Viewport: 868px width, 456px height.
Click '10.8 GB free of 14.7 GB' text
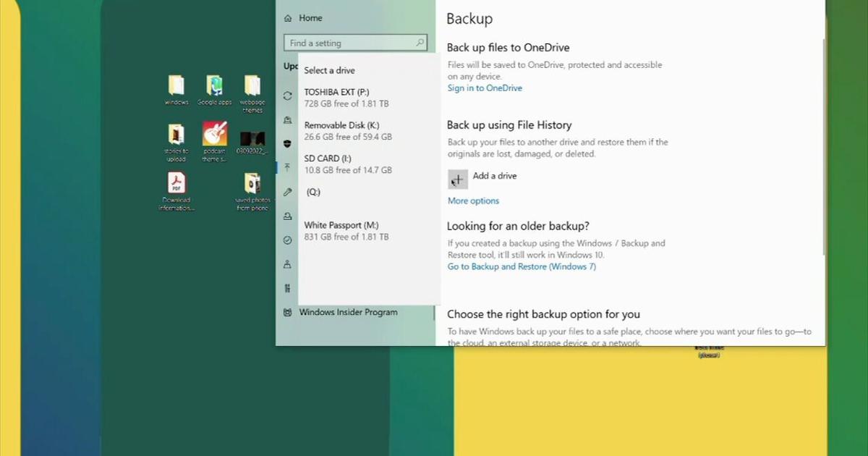[348, 170]
